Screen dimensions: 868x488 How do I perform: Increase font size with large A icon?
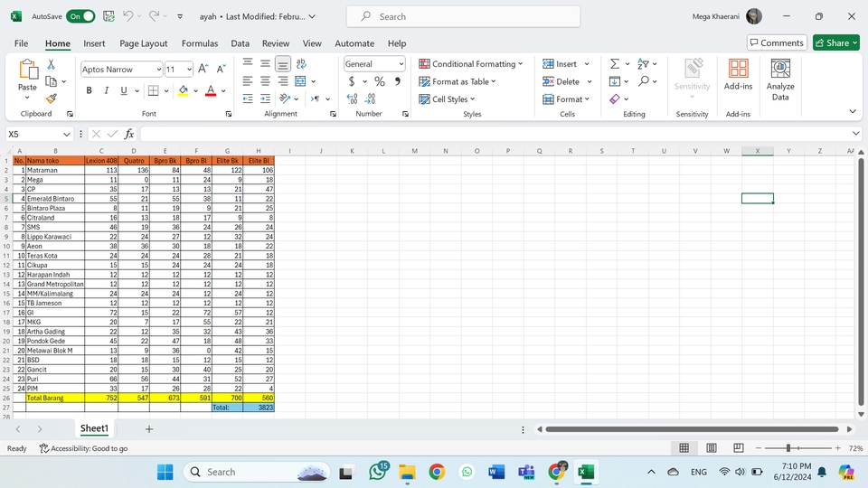(203, 69)
